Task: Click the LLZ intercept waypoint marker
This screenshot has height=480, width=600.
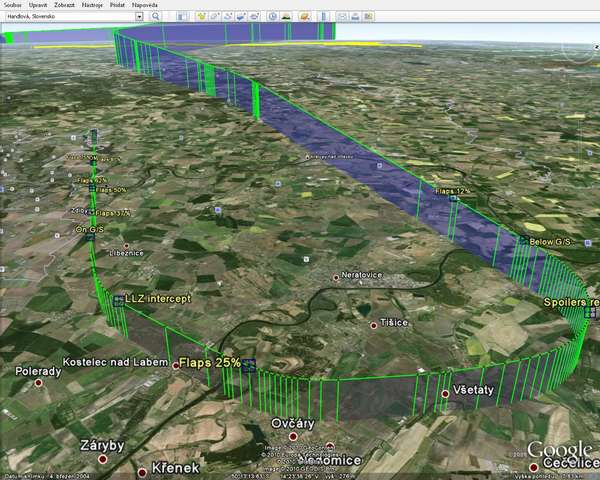Action: [118, 300]
